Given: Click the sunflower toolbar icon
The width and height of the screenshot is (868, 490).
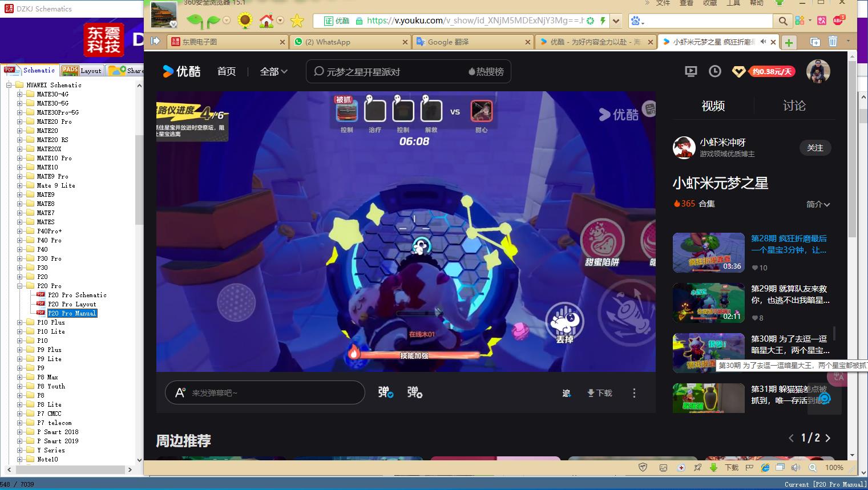Looking at the screenshot, I should [x=245, y=21].
